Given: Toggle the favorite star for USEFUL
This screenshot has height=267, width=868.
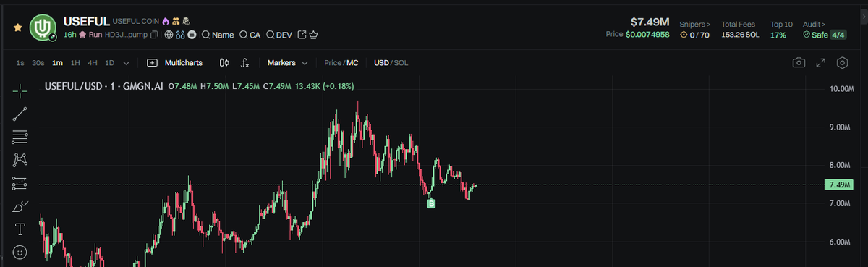Looking at the screenshot, I should [18, 27].
